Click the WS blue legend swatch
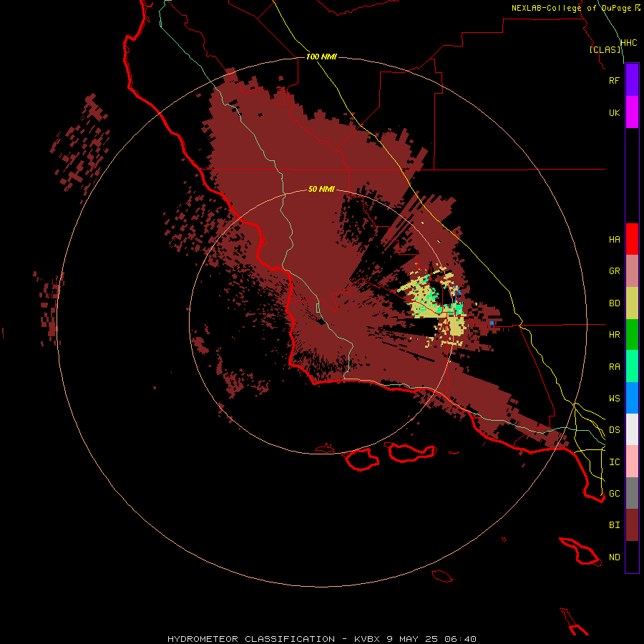 click(632, 398)
